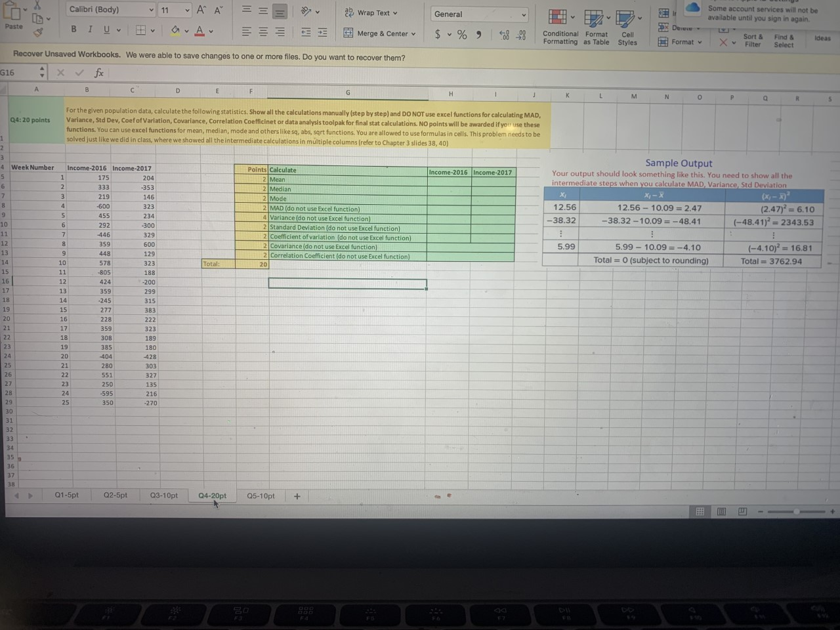This screenshot has height=630, width=840.
Task: Open Sort & Filter options
Action: [752, 39]
